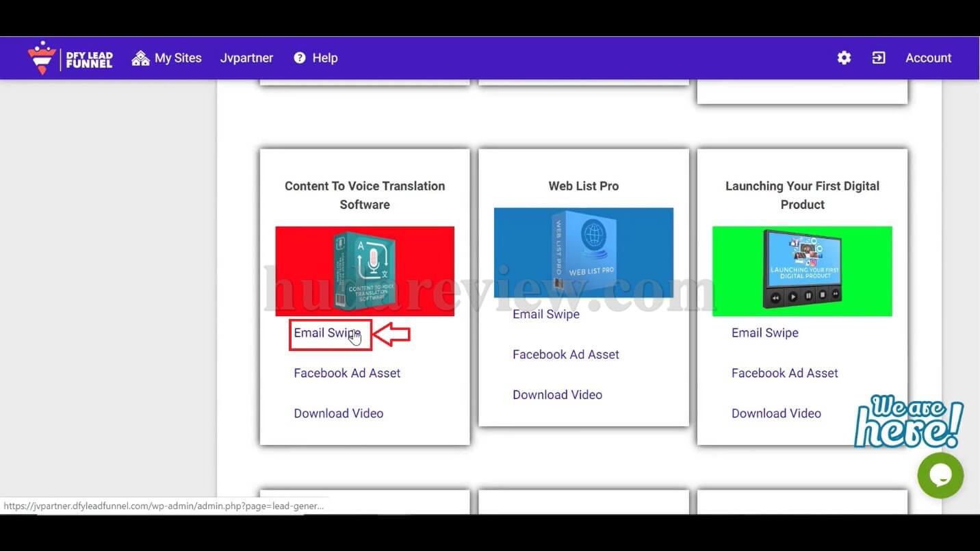Image resolution: width=980 pixels, height=551 pixels.
Task: Open the green chat bubble widget
Action: (x=940, y=475)
